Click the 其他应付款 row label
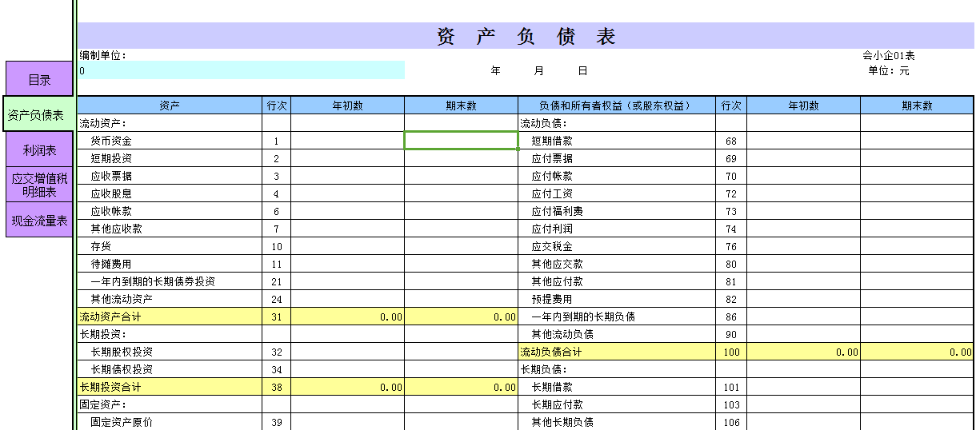The width and height of the screenshot is (980, 430). point(558,281)
